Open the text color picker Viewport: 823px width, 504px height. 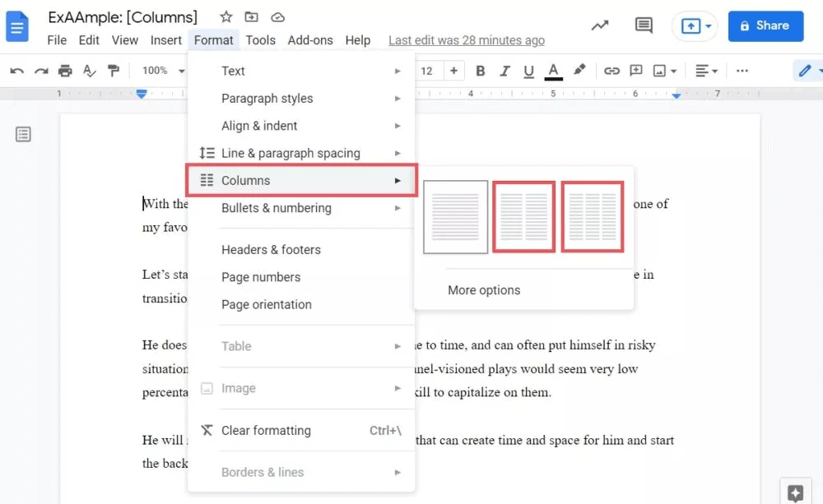(x=553, y=71)
